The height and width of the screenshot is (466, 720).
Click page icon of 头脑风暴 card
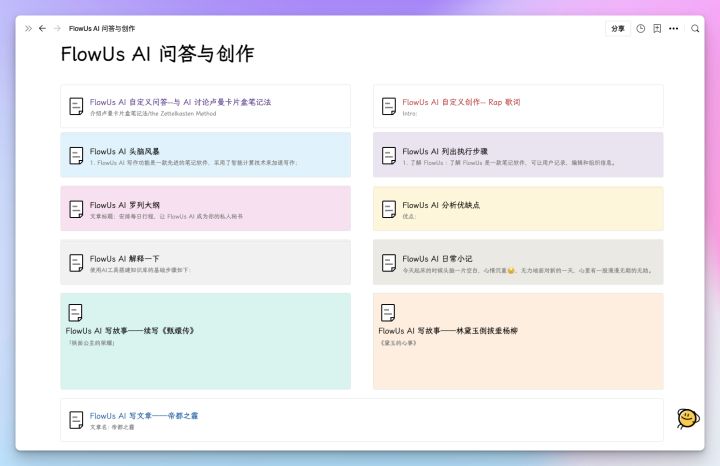click(76, 155)
